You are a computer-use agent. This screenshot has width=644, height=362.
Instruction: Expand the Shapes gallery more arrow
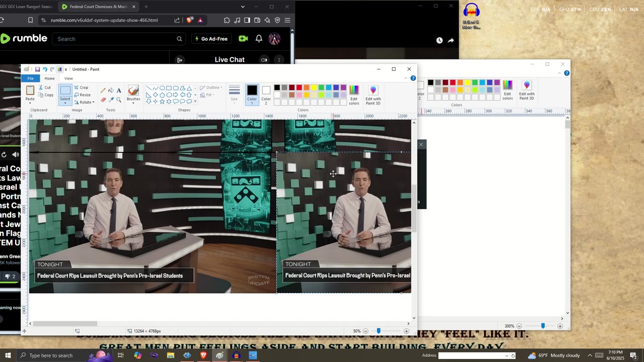(x=195, y=102)
